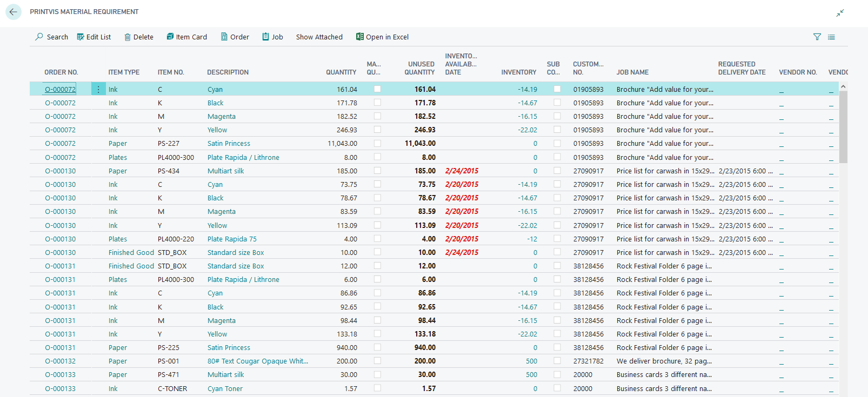This screenshot has height=397, width=868.
Task: Open order link O-000072 in the Cyan row
Action: (x=60, y=89)
